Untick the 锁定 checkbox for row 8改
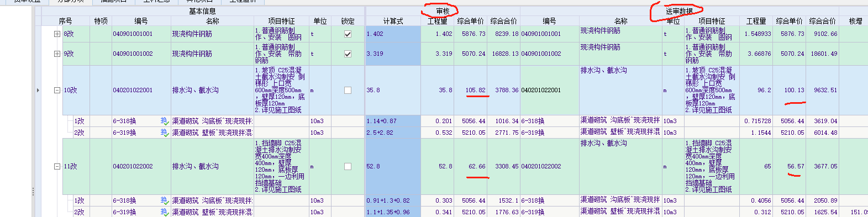 (x=348, y=34)
